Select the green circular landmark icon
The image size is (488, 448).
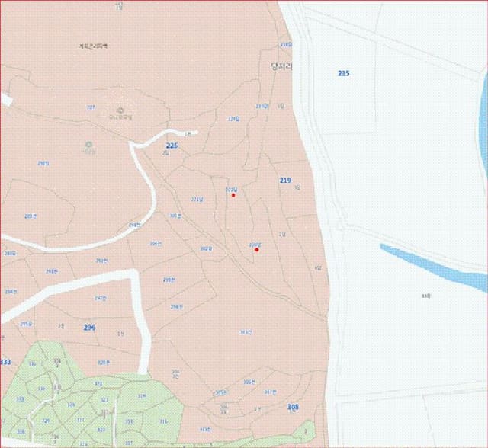pyautogui.click(x=89, y=145)
